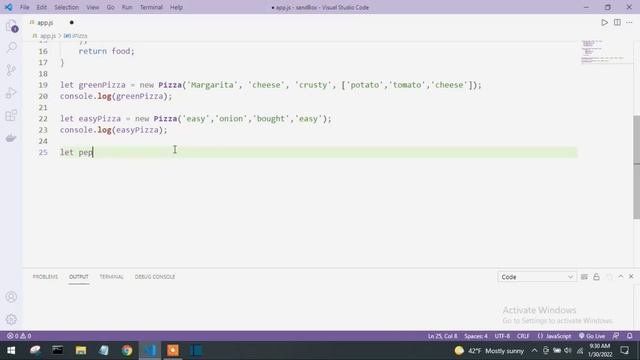Screen dimensions: 640x360
Task: Open the Go menu
Action: (111, 7)
